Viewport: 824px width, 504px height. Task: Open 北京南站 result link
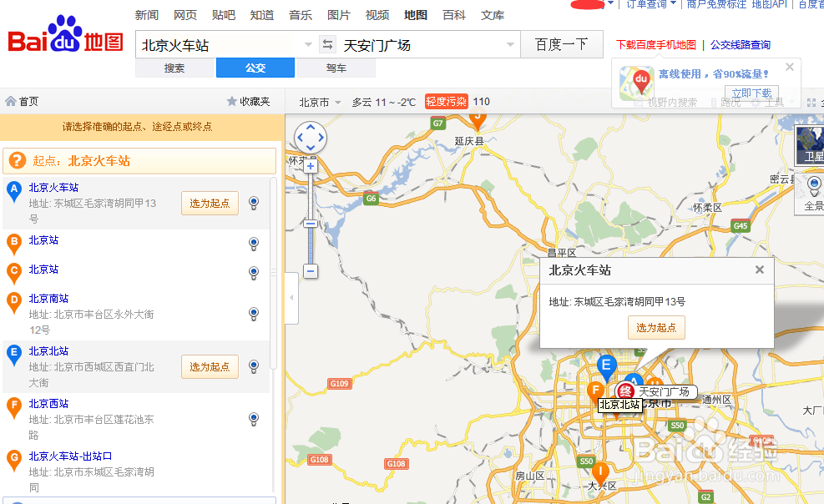(x=49, y=298)
